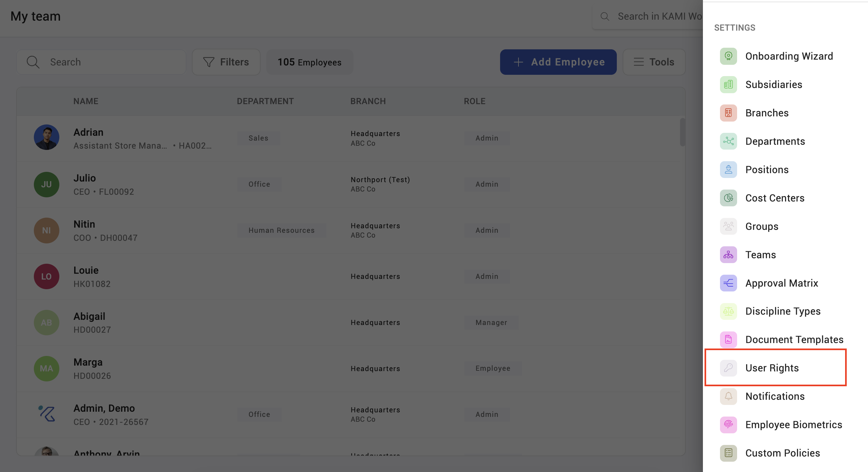This screenshot has width=868, height=472.
Task: Click the Departments network icon
Action: [728, 141]
